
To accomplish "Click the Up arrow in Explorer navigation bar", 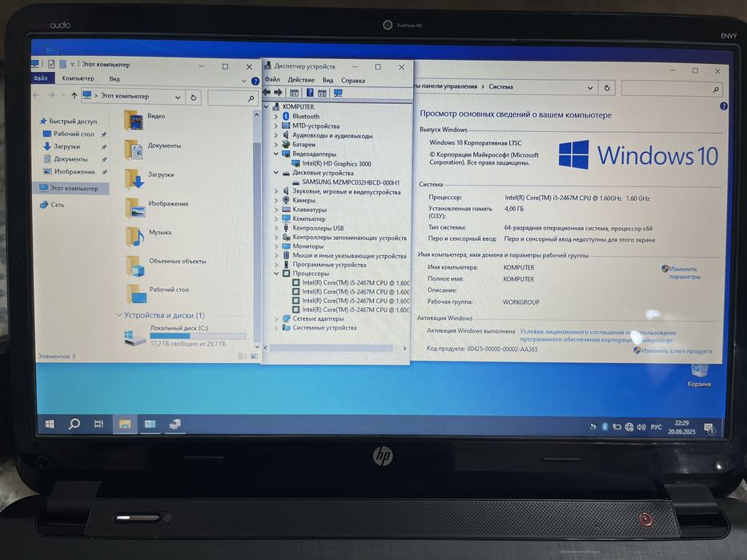I will pos(74,96).
